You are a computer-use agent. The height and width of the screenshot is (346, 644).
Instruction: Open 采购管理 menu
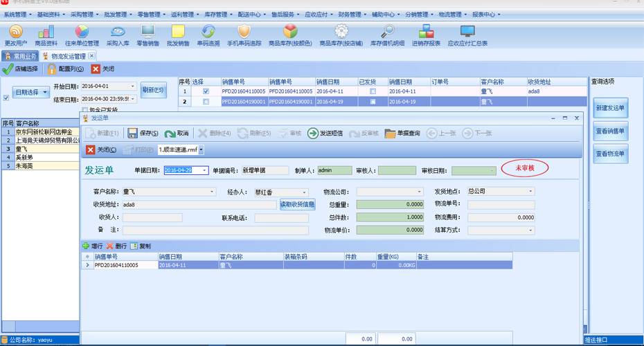(x=84, y=15)
